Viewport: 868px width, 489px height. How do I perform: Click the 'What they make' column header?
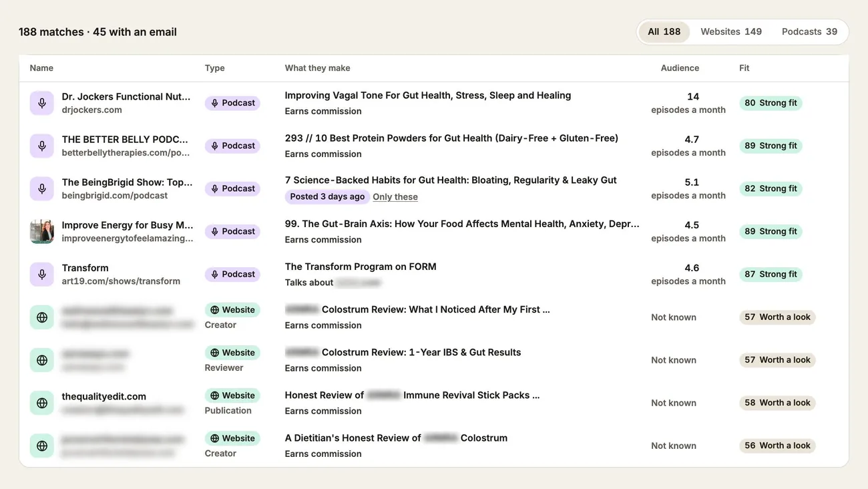tap(317, 68)
